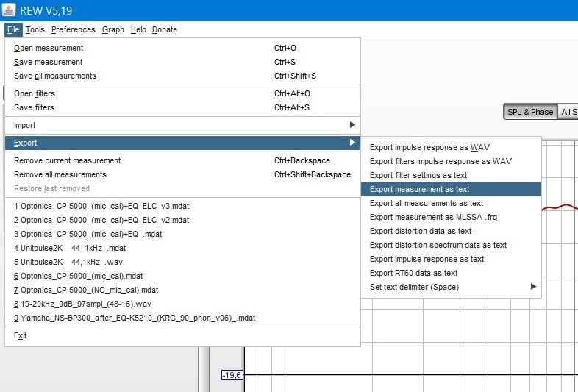Toggle the SPL & Phase graph button
The image size is (578, 392).
530,112
